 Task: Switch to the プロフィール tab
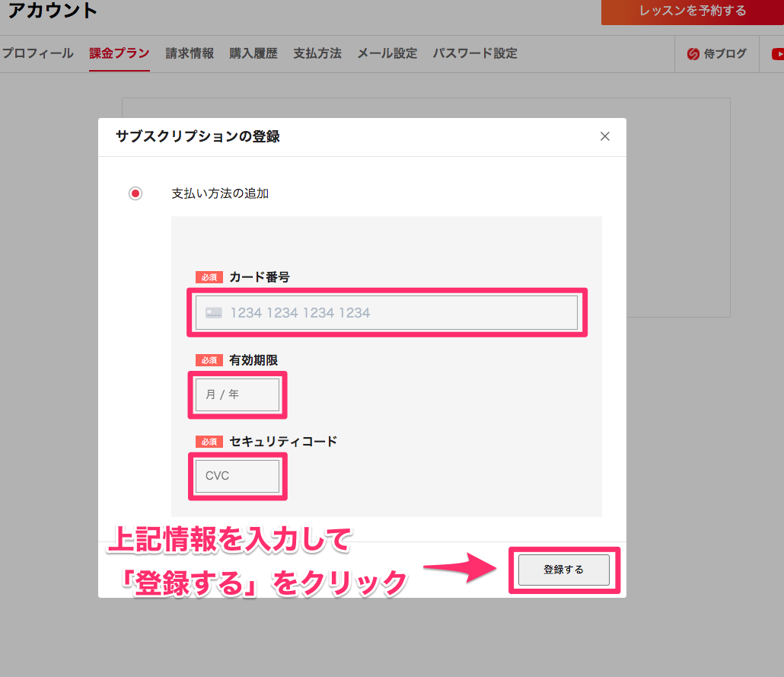tap(37, 53)
